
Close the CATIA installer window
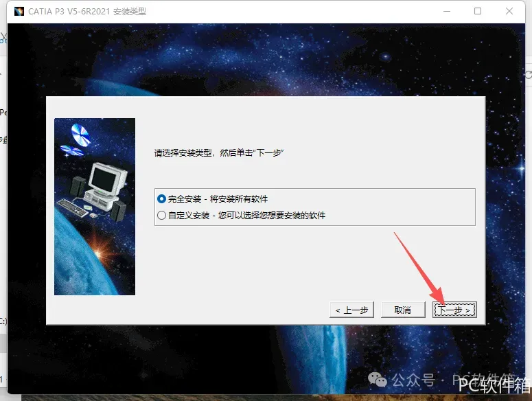509,11
